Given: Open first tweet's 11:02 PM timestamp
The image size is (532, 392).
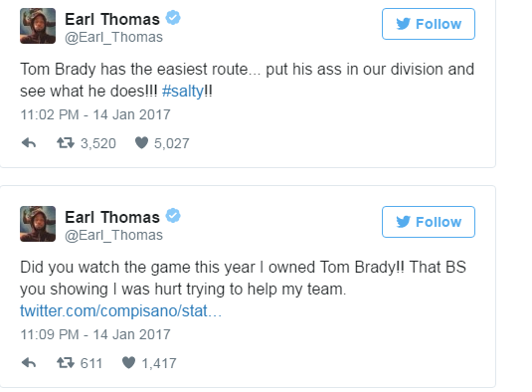Looking at the screenshot, I should [95, 114].
